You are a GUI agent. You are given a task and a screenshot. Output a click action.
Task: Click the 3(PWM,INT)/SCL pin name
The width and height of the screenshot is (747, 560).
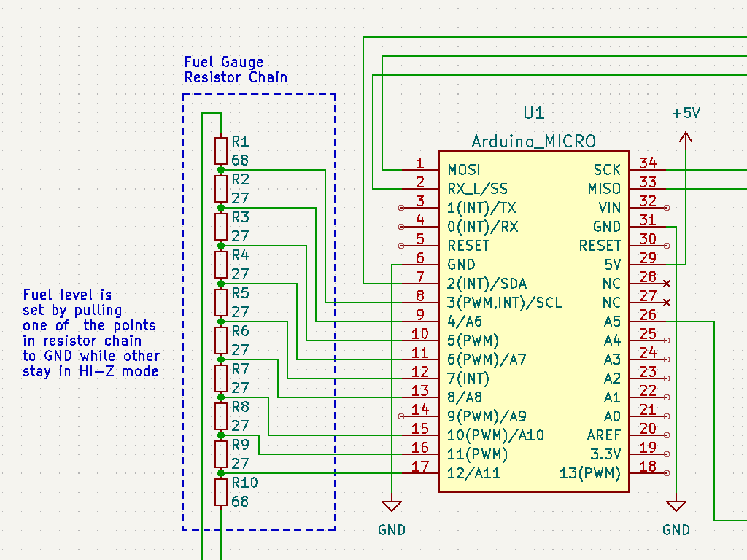click(x=505, y=303)
